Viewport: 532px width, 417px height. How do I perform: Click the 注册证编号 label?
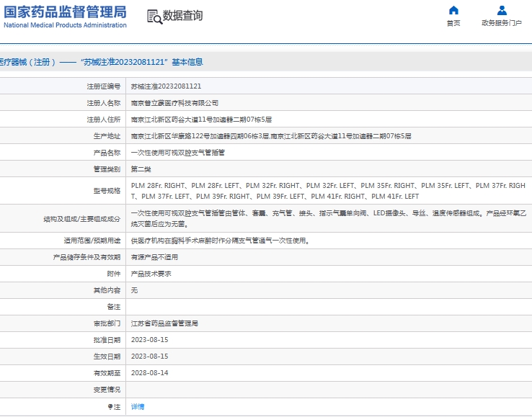pos(104,86)
